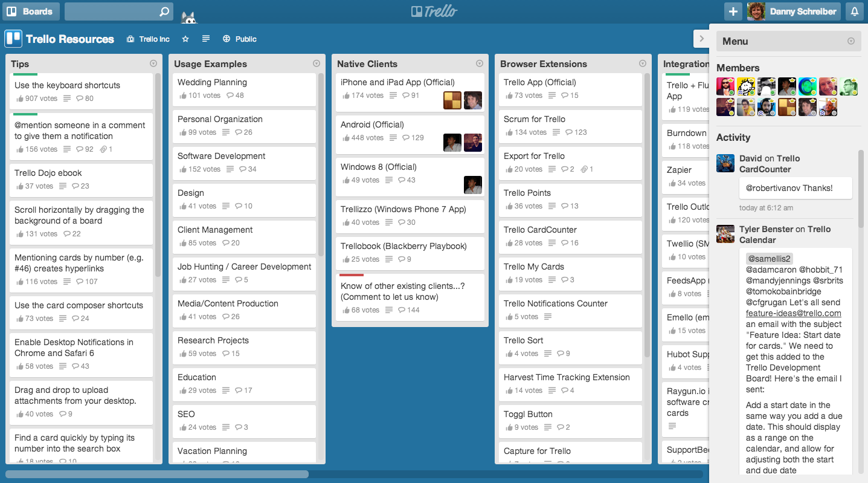Open Danny Schreiber profile menu
Image resolution: width=868 pixels, height=483 pixels.
click(794, 11)
